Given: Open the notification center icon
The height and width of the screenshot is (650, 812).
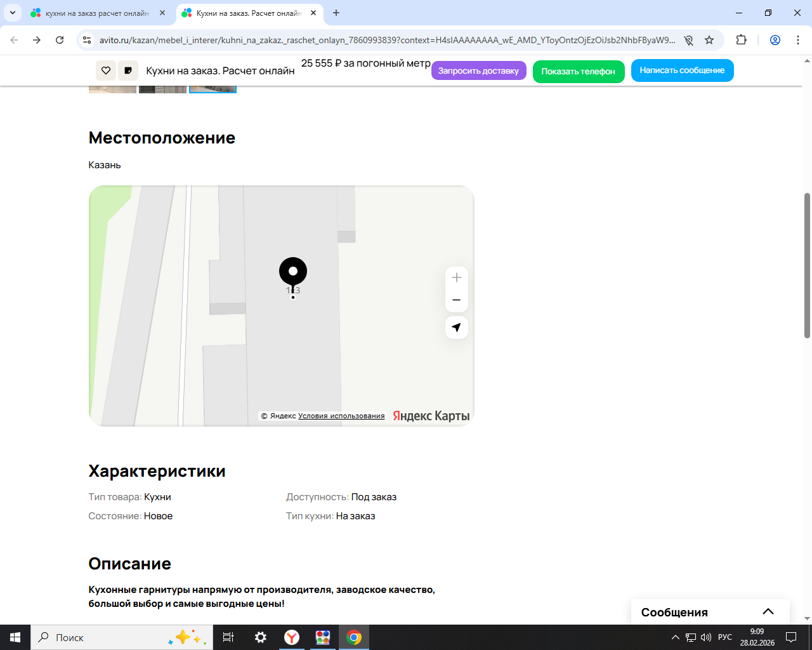Looking at the screenshot, I should tap(791, 637).
